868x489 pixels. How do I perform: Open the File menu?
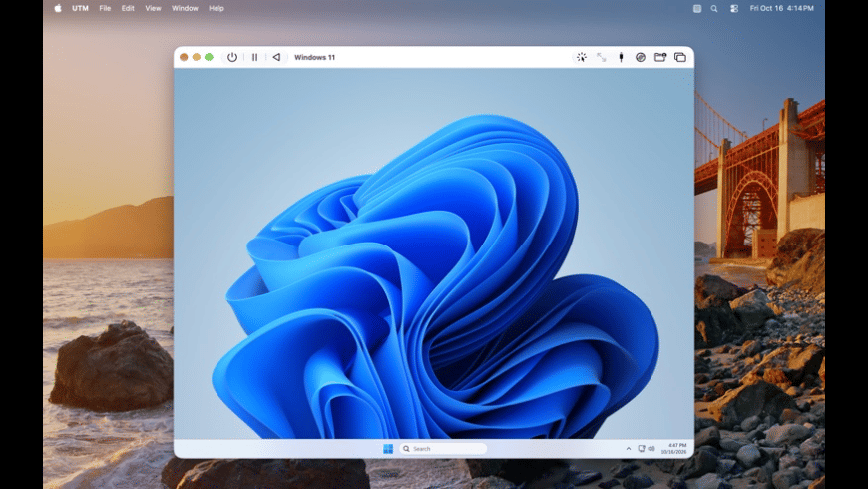(x=105, y=8)
